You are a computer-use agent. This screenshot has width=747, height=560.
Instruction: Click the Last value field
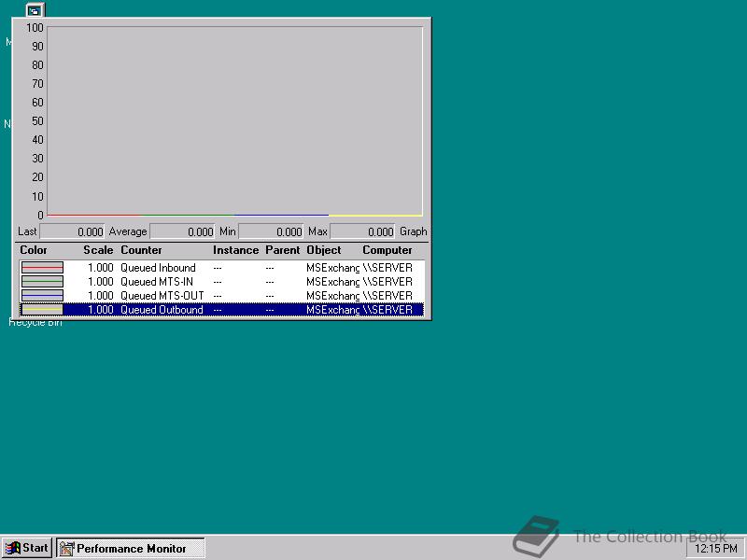[x=72, y=231]
